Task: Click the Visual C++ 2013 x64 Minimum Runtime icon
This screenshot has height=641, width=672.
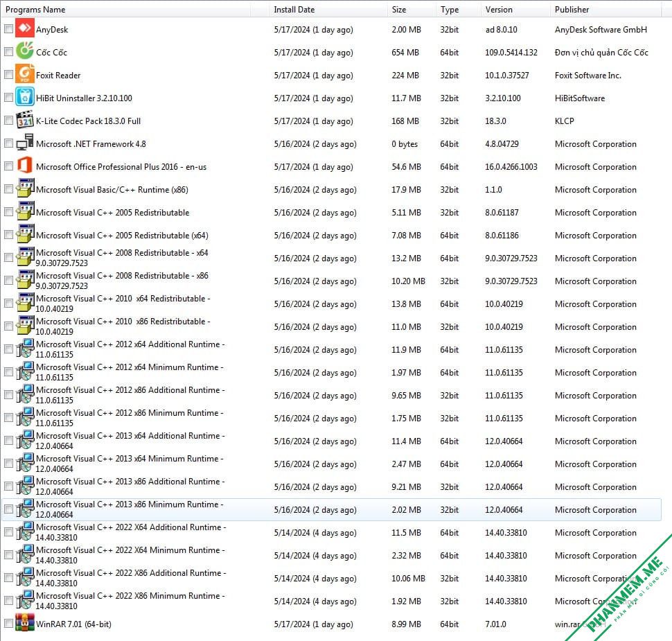Action: tap(25, 463)
